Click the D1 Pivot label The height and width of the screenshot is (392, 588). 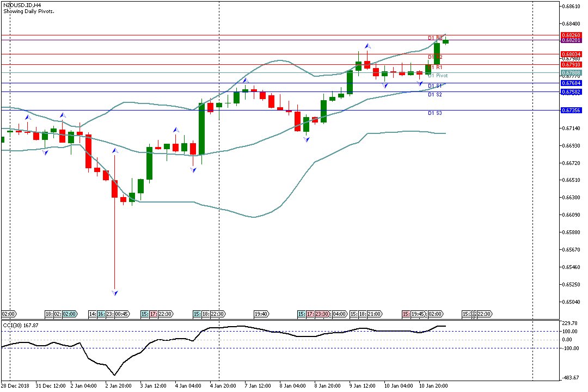pos(438,76)
